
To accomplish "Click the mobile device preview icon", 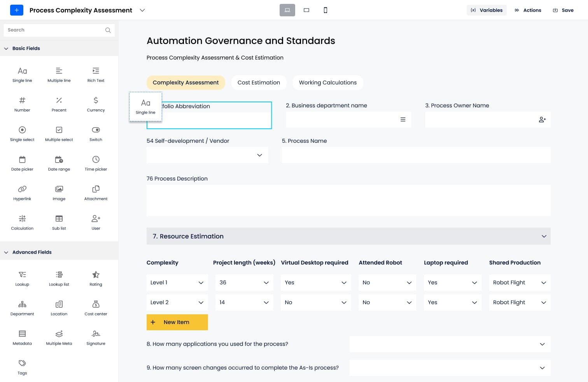I will [325, 10].
